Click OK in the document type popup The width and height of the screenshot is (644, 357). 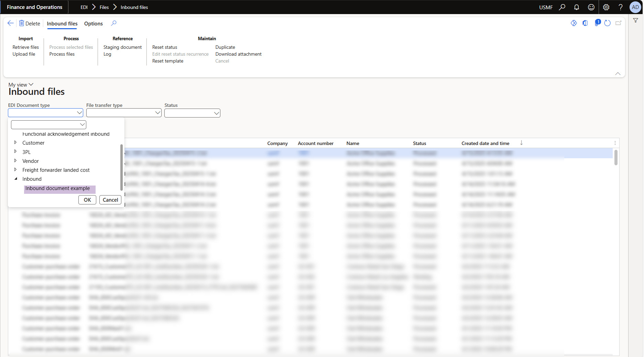[x=87, y=200]
